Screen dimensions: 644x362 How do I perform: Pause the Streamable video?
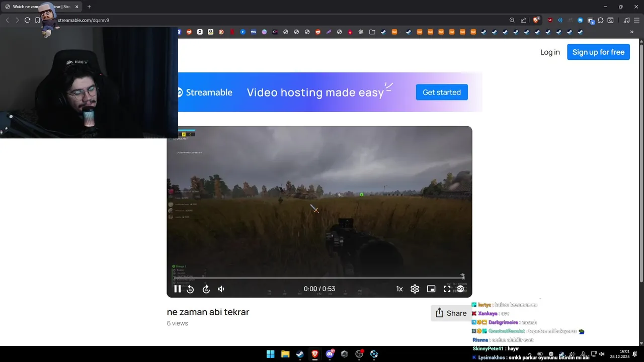[178, 289]
